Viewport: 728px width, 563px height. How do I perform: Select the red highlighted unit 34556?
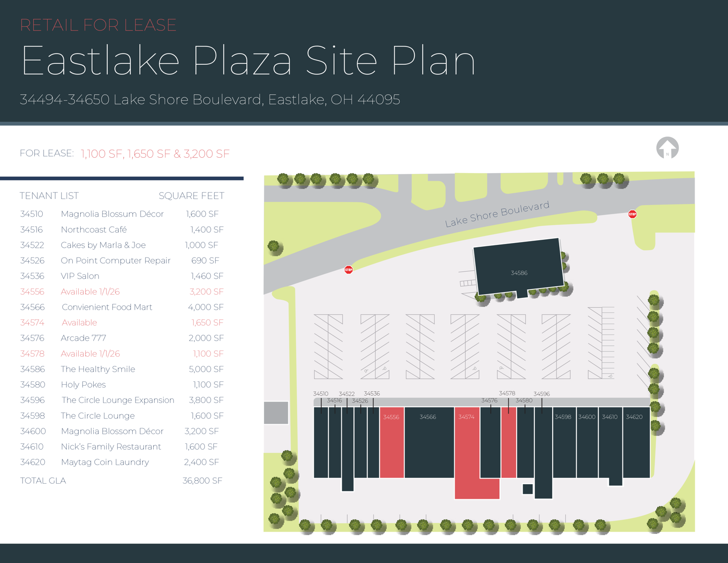pos(391,441)
